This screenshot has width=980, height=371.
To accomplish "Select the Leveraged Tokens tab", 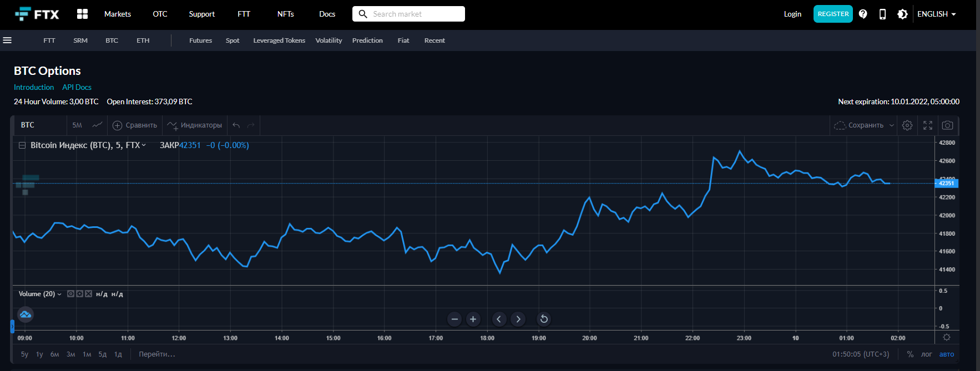I will (279, 40).
